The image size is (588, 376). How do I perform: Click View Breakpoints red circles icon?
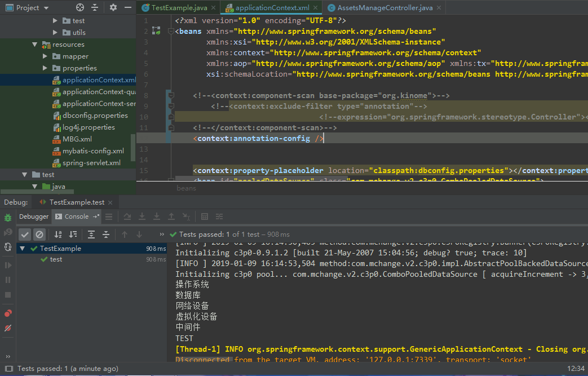[x=8, y=313]
